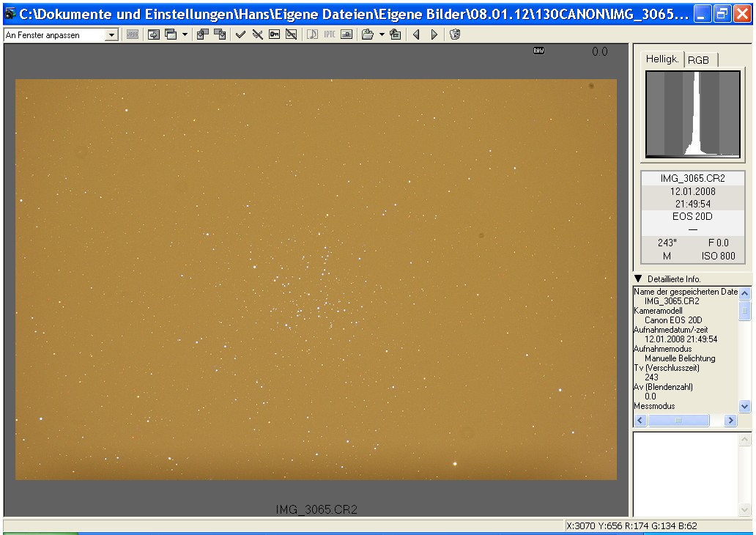Image resolution: width=756 pixels, height=535 pixels.
Task: Click the crossed-out key unprotect icon
Action: [x=291, y=34]
